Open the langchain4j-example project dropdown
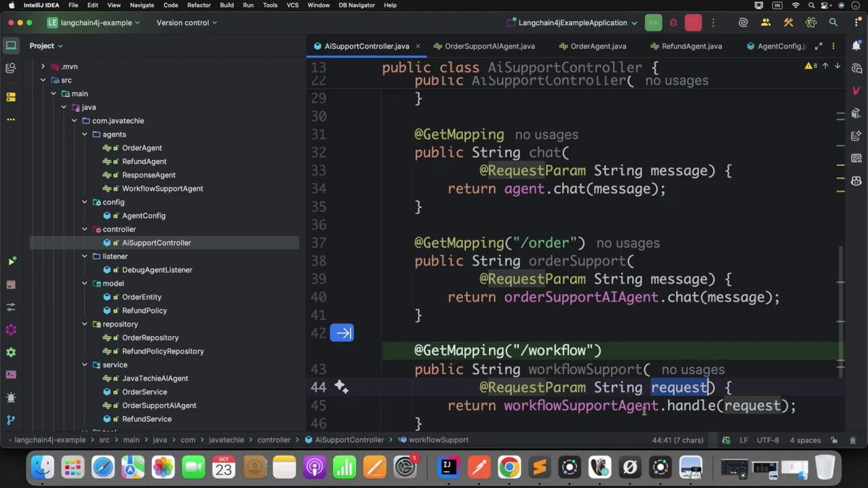This screenshot has height=488, width=868. click(93, 22)
